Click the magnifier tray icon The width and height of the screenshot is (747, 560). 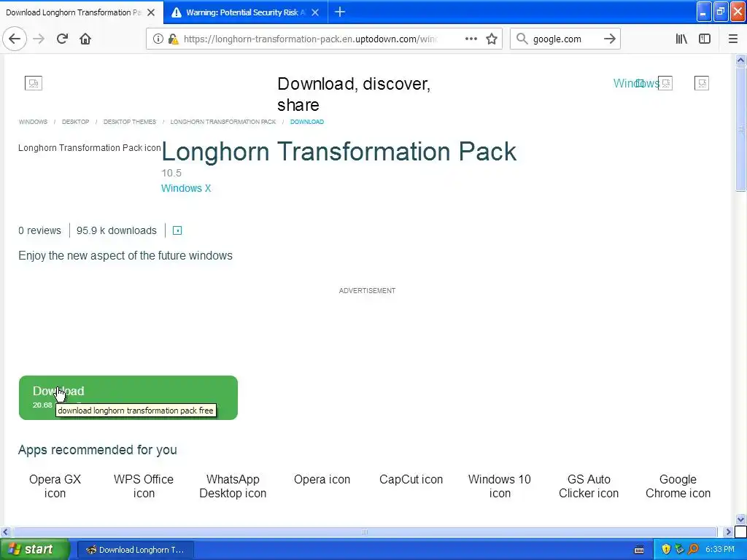coord(693,550)
